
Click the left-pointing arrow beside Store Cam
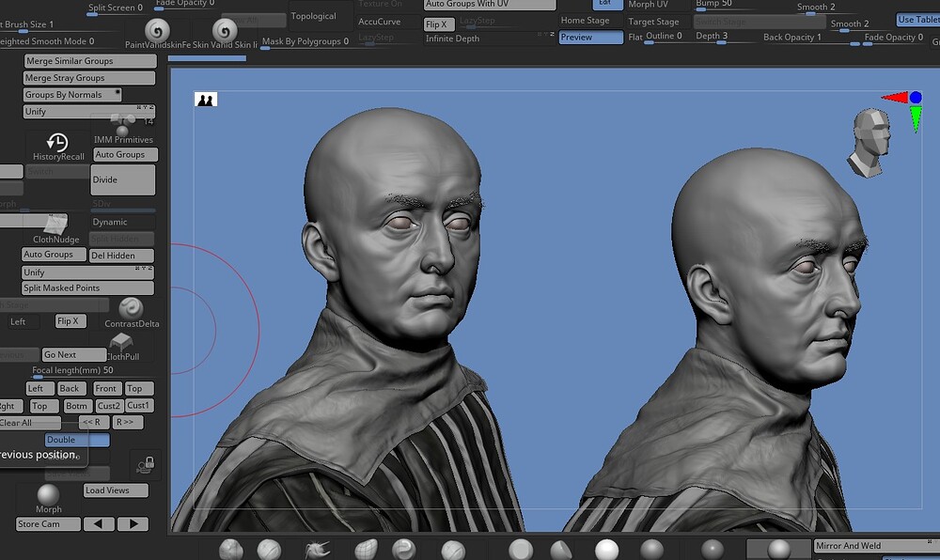click(x=99, y=524)
